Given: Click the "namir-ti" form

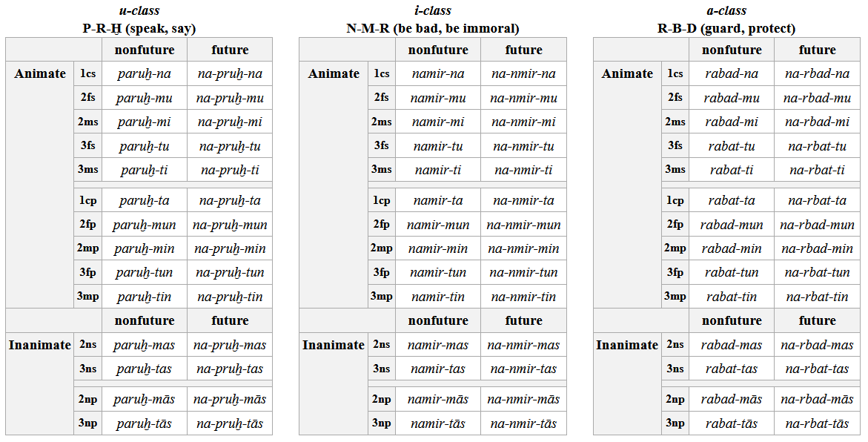Looking at the screenshot, I should 438,170.
